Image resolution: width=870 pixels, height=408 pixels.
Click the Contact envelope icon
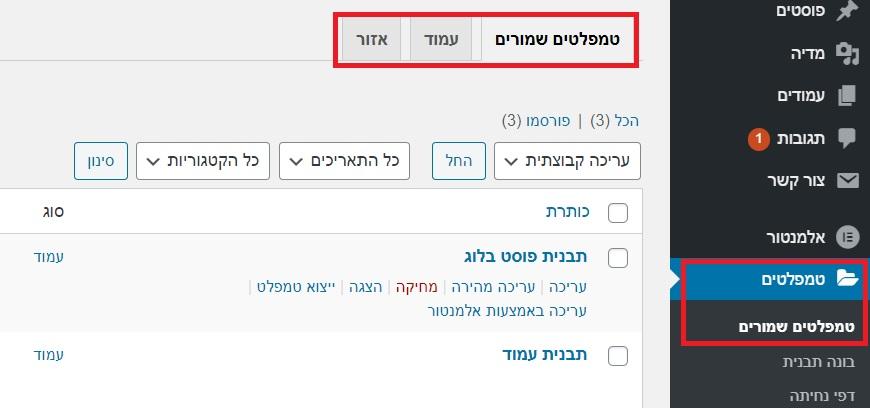[847, 181]
